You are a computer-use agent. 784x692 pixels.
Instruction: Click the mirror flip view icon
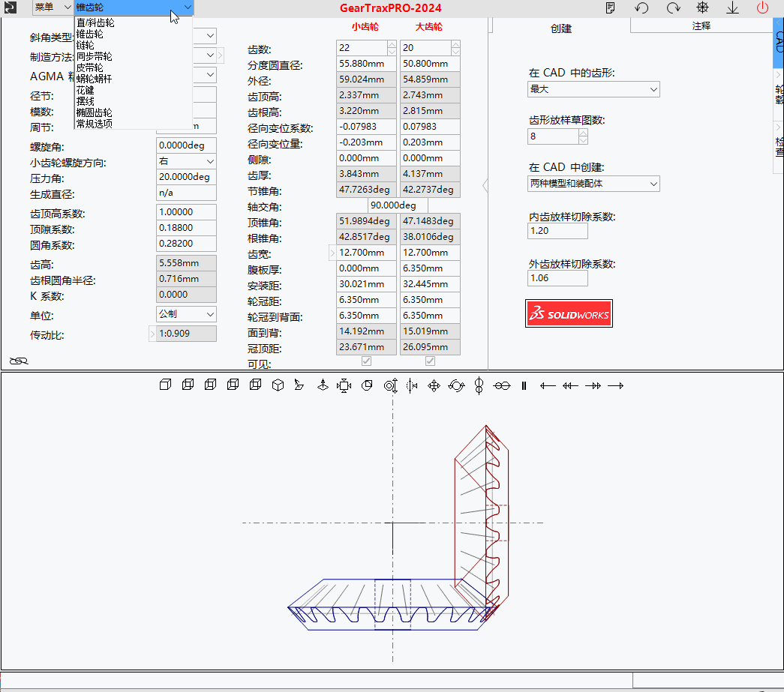click(x=412, y=385)
